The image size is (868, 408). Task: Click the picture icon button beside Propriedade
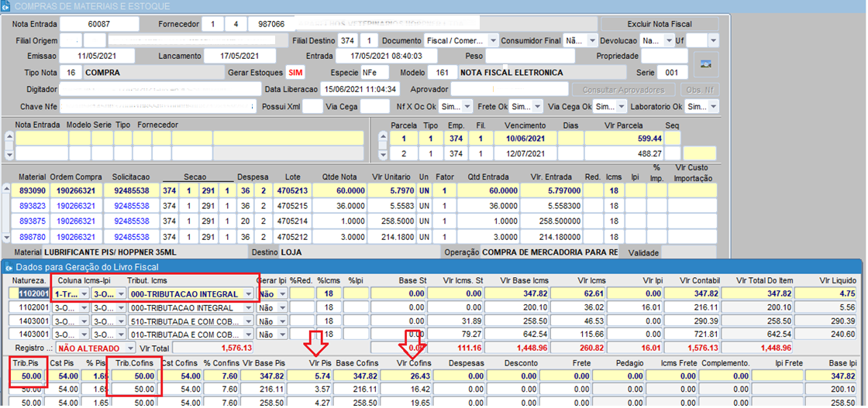tap(706, 64)
